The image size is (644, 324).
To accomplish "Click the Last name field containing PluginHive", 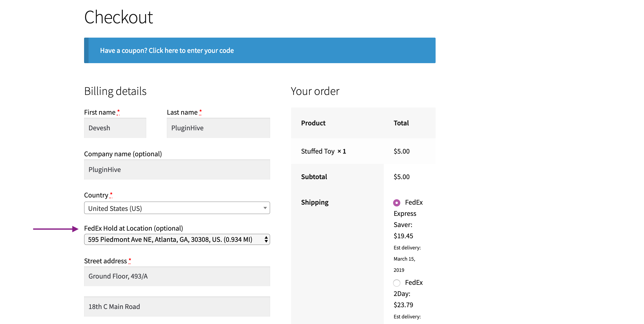I will tap(218, 128).
